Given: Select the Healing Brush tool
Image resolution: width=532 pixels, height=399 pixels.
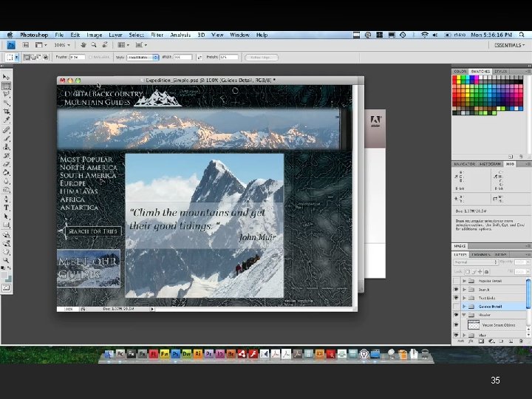Looking at the screenshot, I should click(x=6, y=130).
